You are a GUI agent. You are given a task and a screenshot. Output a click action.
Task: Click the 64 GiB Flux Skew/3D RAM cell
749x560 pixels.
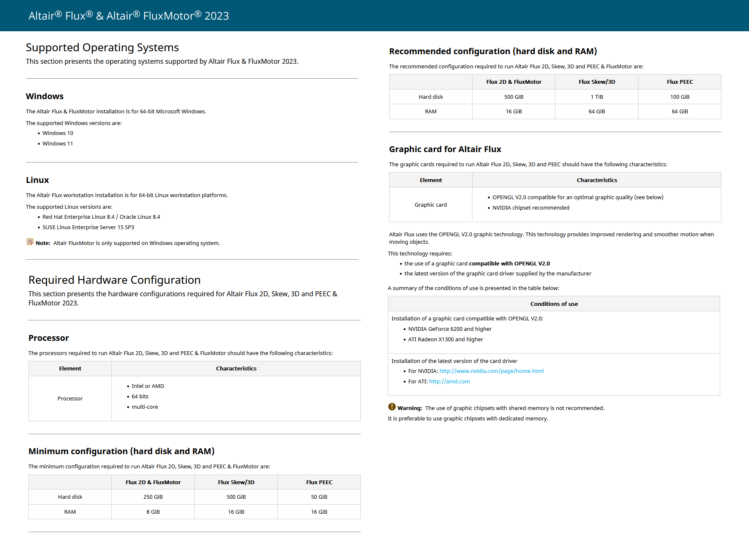pos(597,112)
